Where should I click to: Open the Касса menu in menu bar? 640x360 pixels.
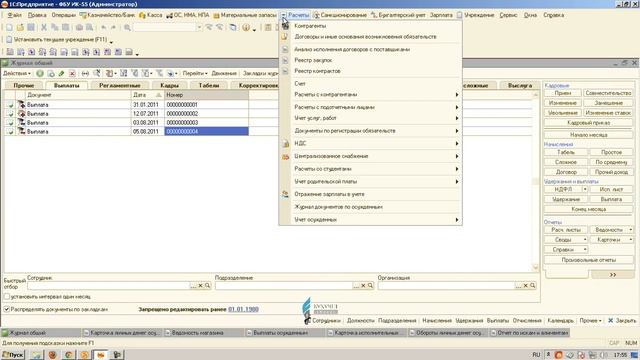coord(151,15)
